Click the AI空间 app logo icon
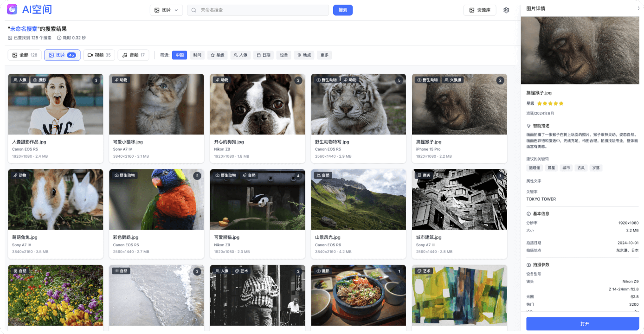Viewport: 644px width, 334px height. [x=12, y=9]
